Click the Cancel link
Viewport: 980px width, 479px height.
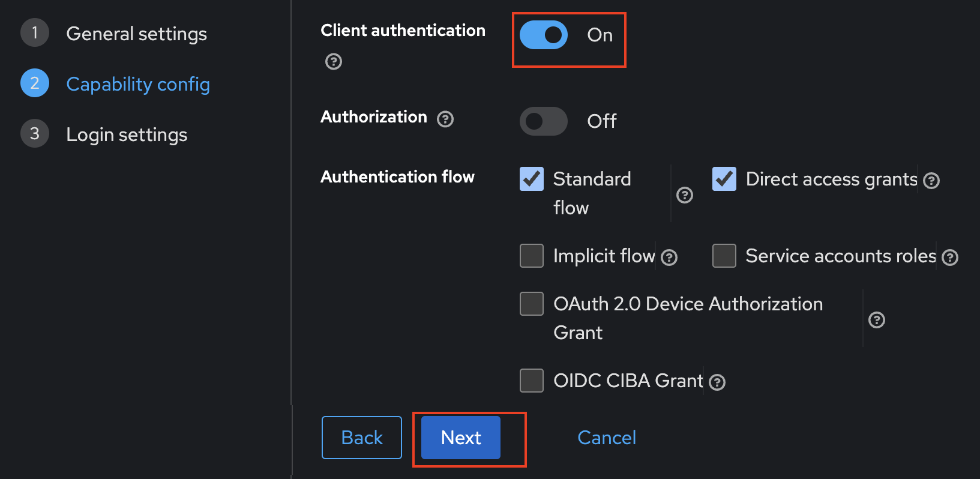pos(607,438)
